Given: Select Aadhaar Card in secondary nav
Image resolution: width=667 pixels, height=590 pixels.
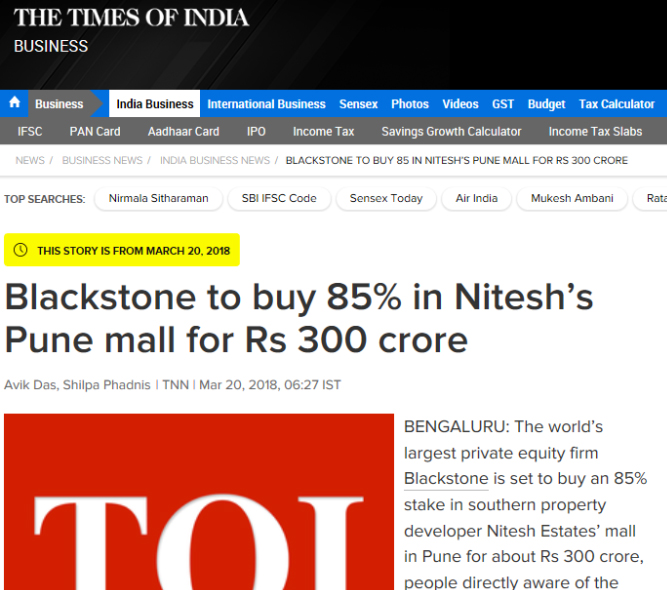Looking at the screenshot, I should point(183,131).
